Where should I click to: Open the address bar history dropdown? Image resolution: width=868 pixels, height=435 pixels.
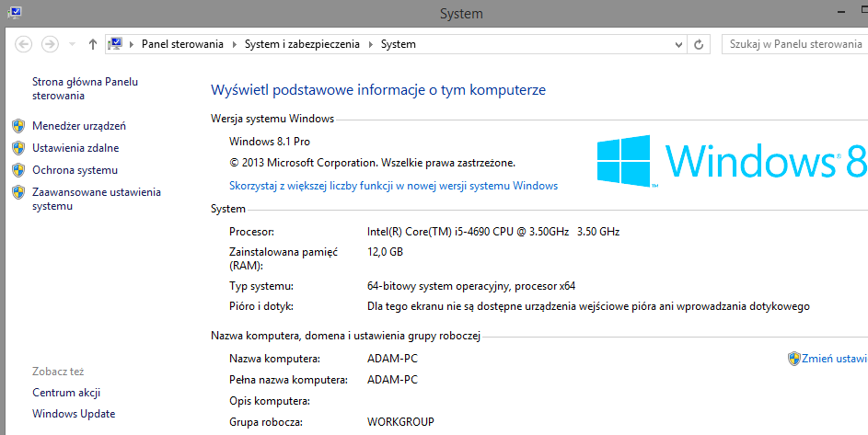click(x=678, y=44)
